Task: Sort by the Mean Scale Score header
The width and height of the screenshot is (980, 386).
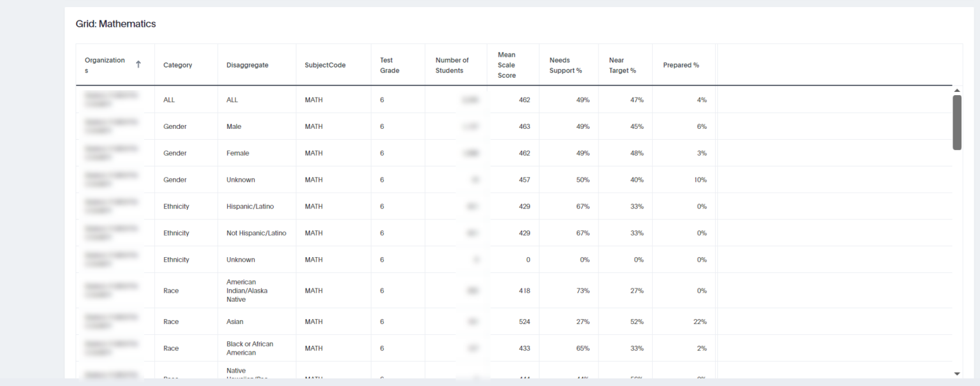Action: 506,65
